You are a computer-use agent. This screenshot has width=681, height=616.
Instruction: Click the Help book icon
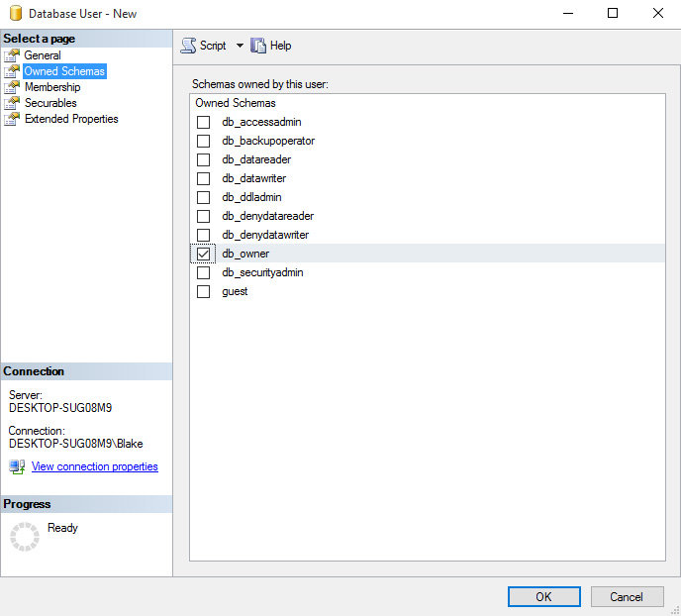click(258, 46)
